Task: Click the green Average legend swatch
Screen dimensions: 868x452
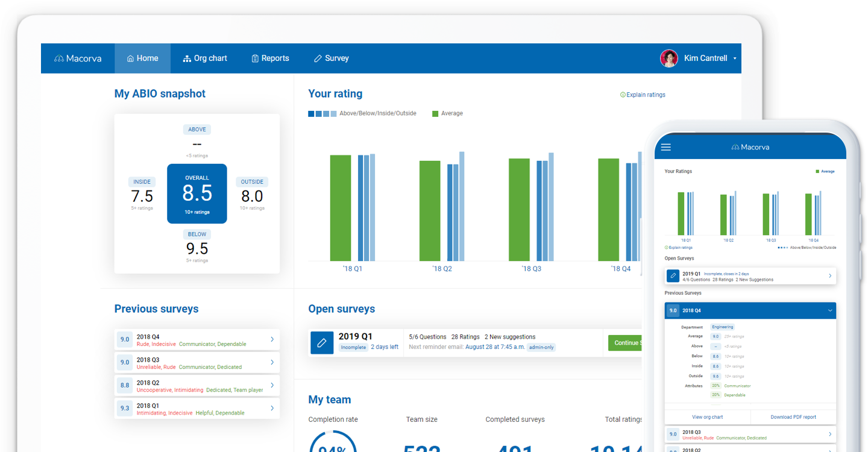Action: 435,113
